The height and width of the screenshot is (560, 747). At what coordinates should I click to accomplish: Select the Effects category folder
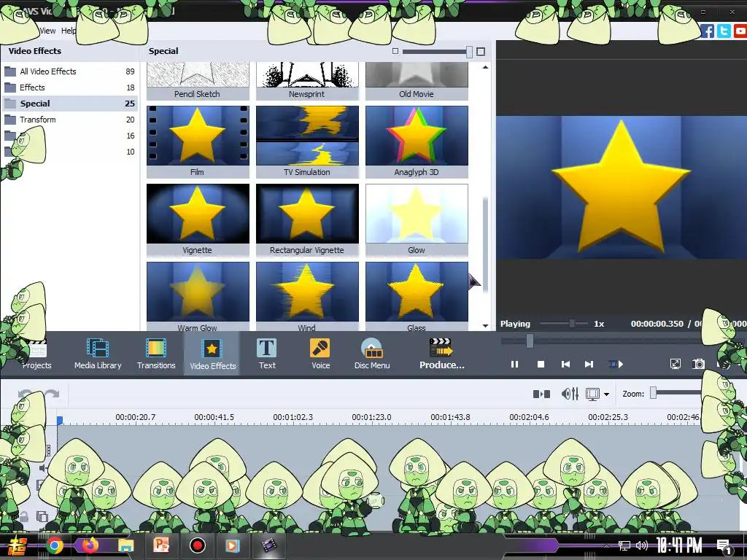(x=69, y=87)
